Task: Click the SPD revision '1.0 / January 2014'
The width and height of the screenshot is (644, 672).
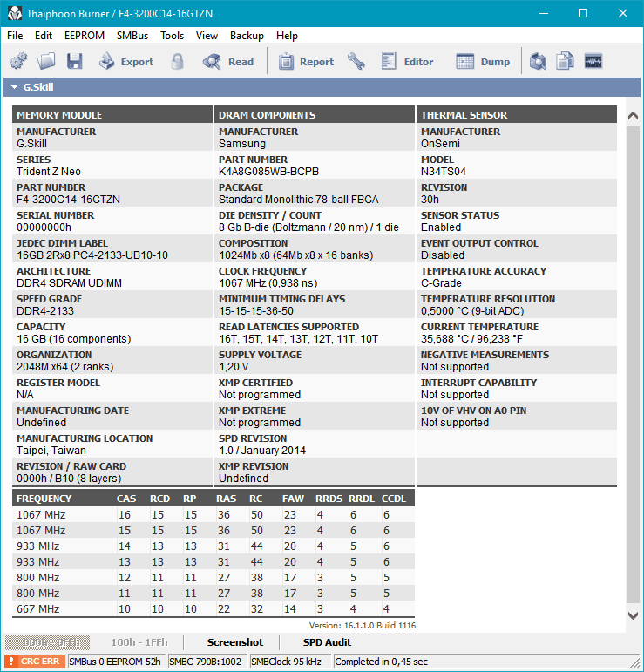Action: [261, 450]
